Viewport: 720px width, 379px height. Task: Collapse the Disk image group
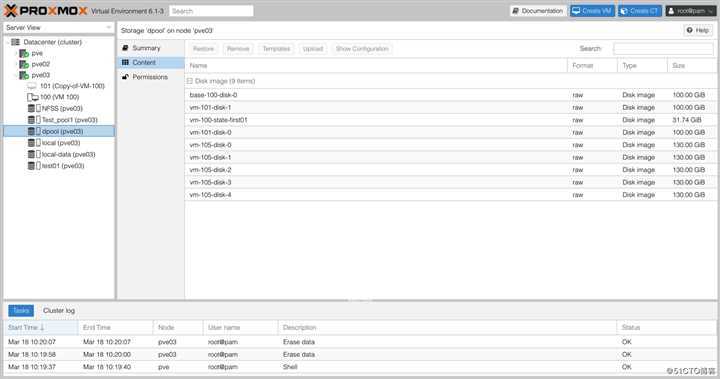(x=190, y=81)
